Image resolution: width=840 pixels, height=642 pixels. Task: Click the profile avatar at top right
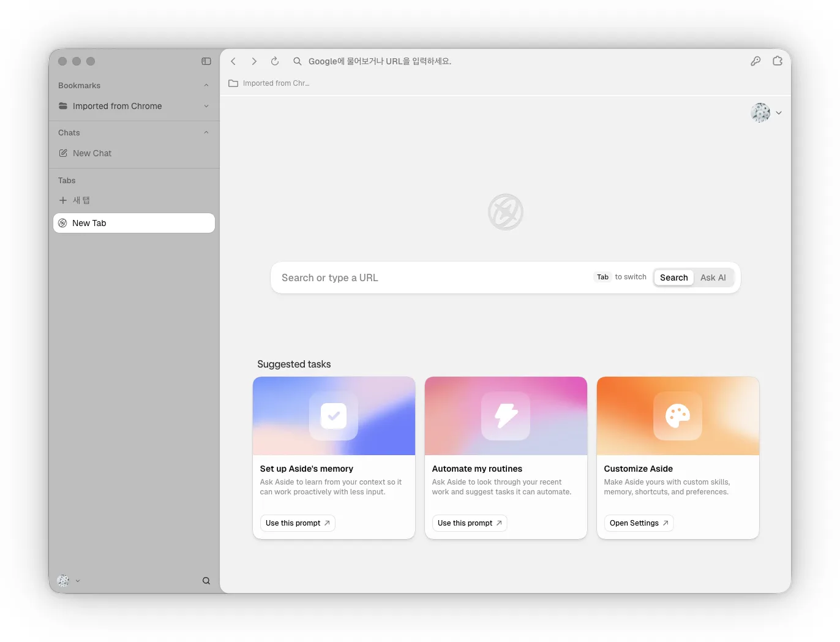(760, 113)
